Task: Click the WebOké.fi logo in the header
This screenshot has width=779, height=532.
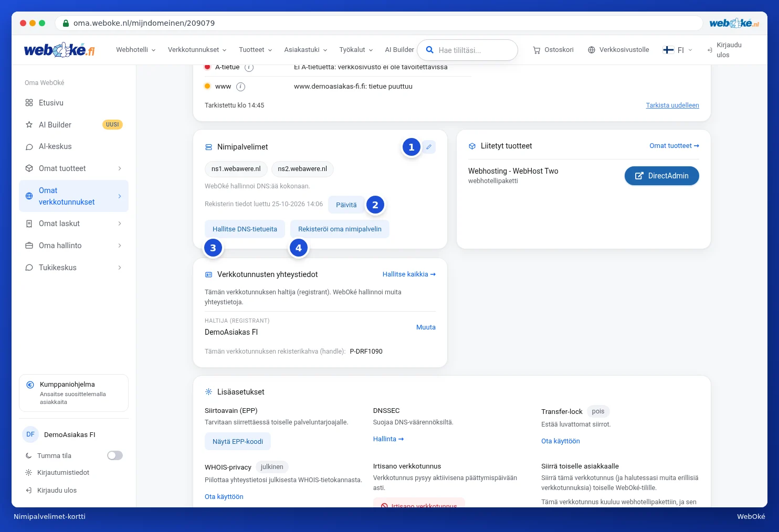Action: coord(59,50)
